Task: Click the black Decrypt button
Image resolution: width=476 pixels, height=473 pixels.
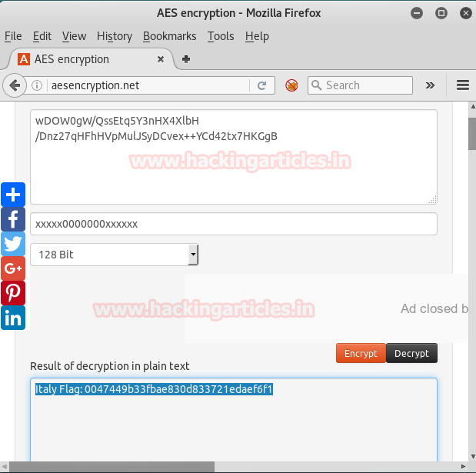Action: [x=411, y=353]
